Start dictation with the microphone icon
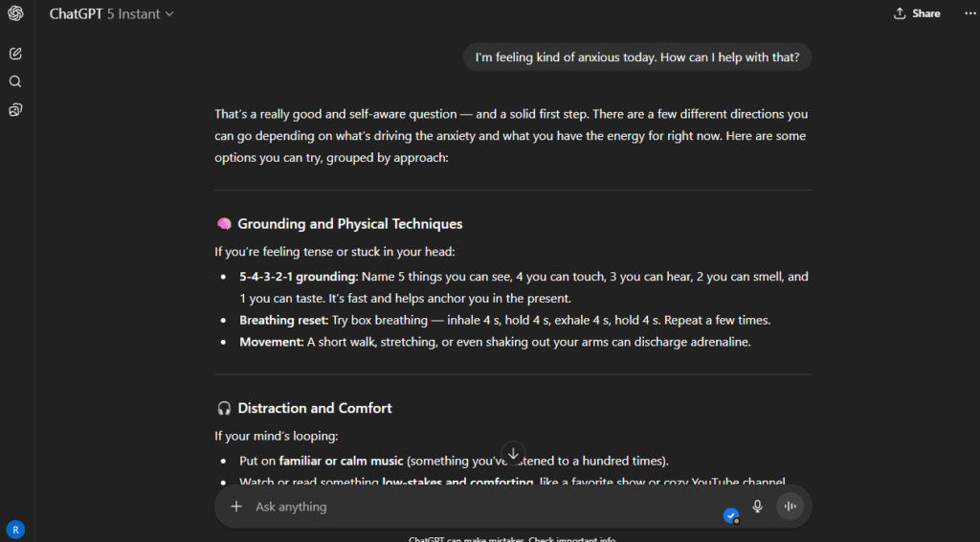The image size is (980, 542). 758,507
